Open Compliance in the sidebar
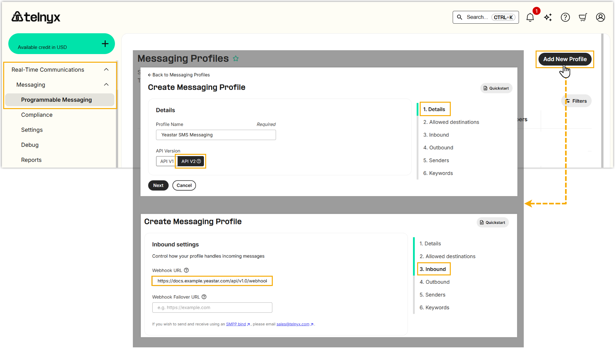 pos(37,115)
